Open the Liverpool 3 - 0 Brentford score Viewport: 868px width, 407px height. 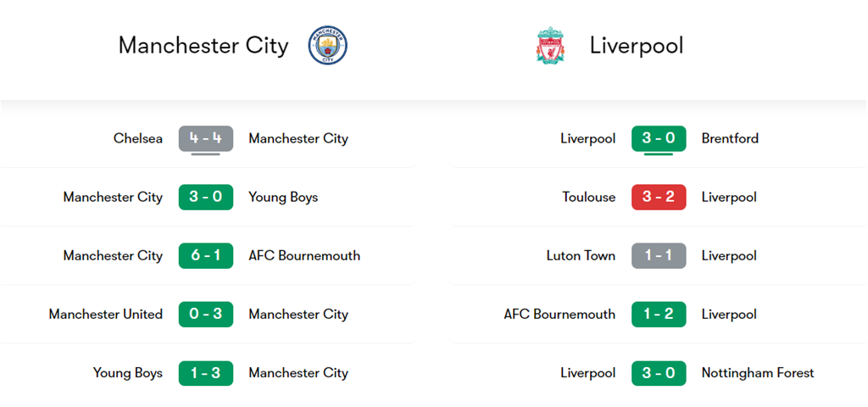659,138
